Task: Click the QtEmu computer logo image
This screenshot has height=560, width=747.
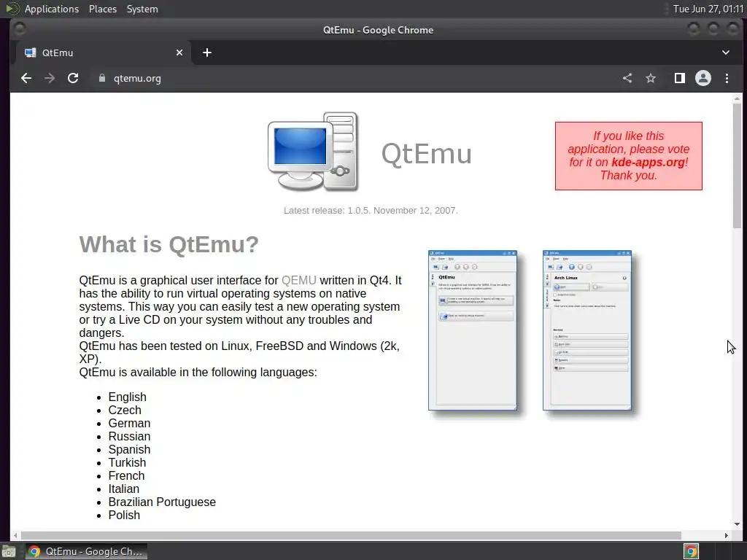Action: (313, 152)
